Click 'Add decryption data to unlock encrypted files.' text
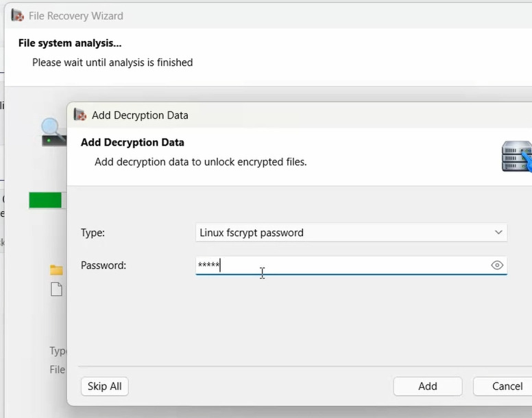 pyautogui.click(x=200, y=162)
